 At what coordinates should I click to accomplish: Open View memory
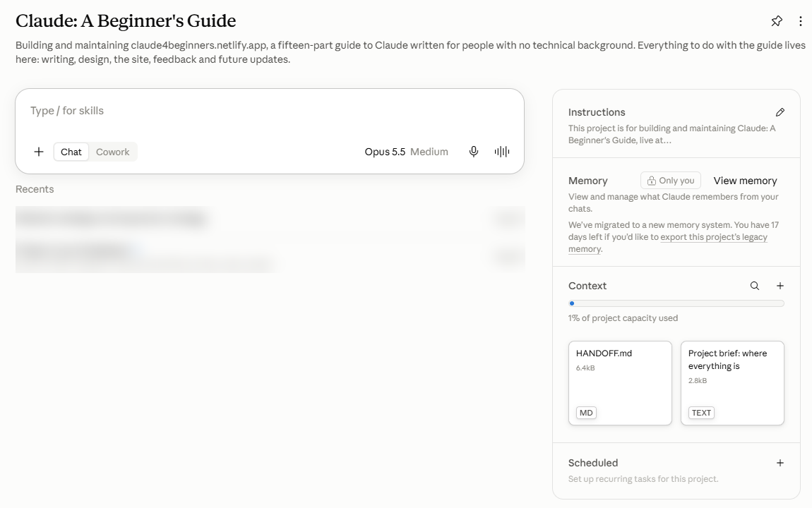click(x=745, y=181)
